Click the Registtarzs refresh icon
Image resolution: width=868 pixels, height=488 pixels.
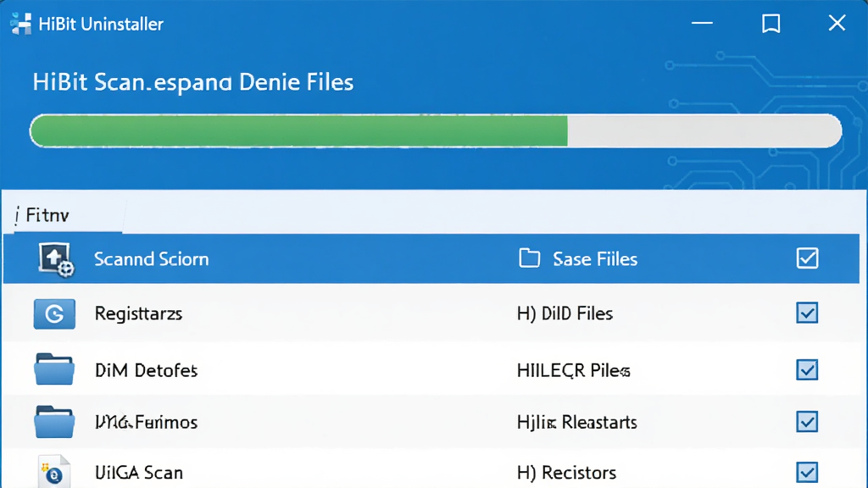54,314
